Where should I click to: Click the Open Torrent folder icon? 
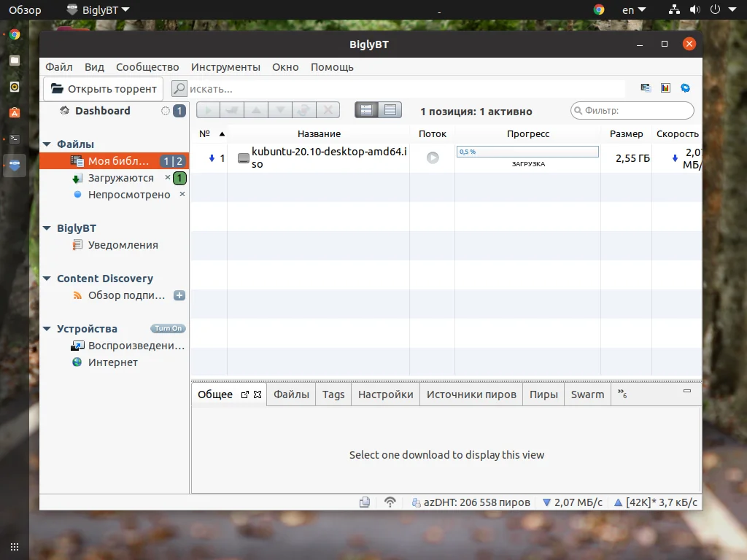(57, 88)
